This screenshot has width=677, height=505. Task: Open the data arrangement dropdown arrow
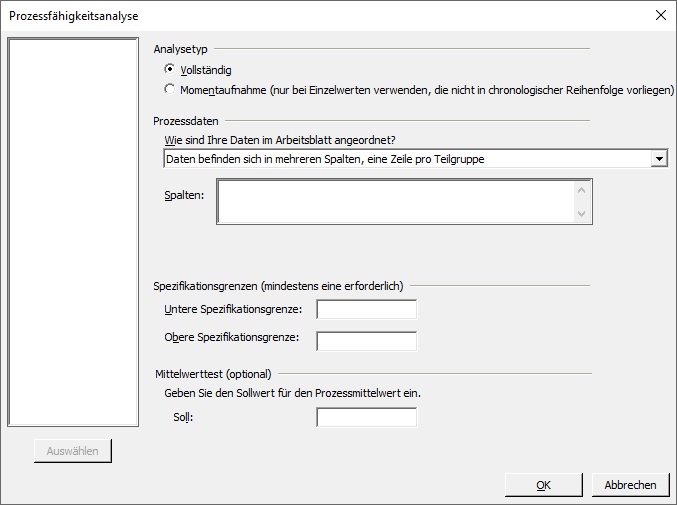[x=659, y=159]
